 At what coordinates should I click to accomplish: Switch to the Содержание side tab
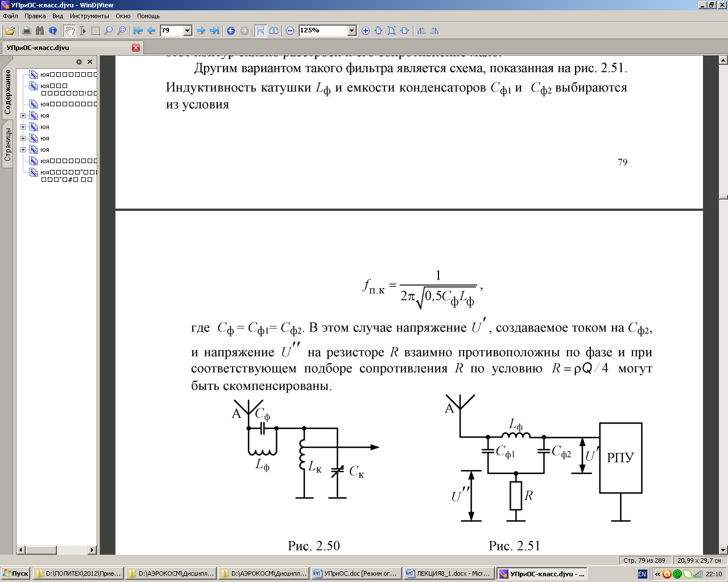pos(7,92)
